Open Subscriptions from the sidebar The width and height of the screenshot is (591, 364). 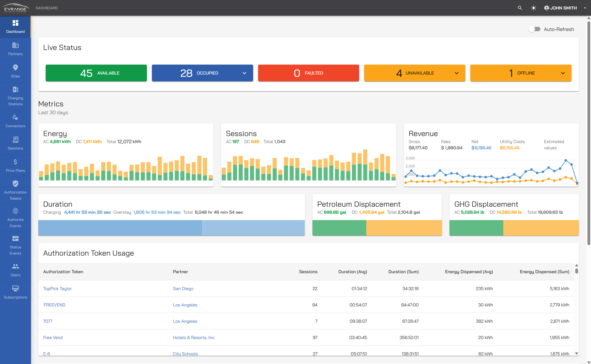(x=15, y=292)
